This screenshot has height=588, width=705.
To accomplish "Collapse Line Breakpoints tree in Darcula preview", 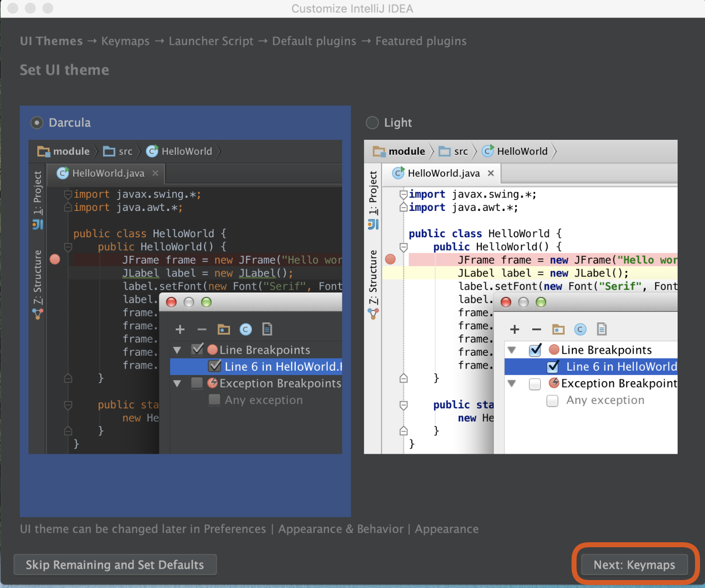I will coord(177,350).
